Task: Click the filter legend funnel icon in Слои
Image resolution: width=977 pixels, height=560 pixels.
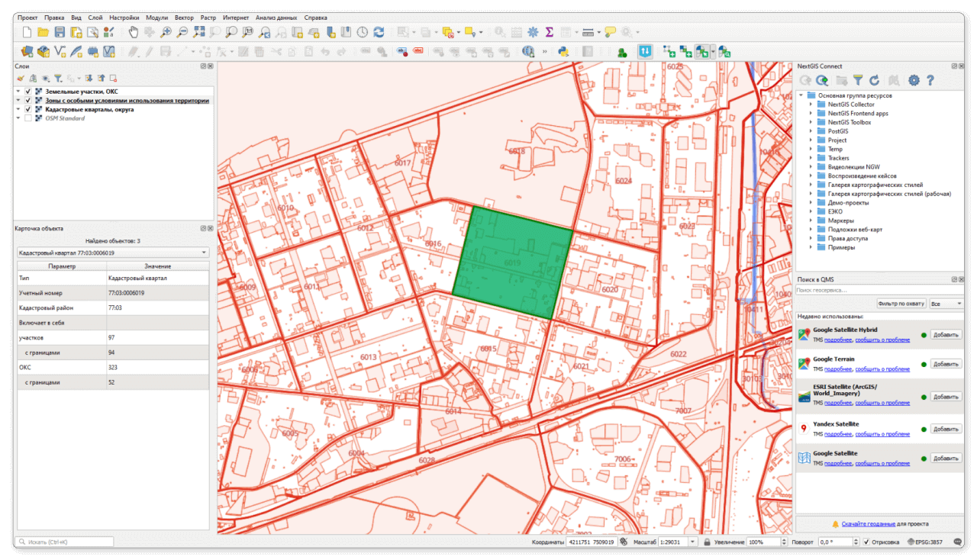Action: tap(57, 78)
